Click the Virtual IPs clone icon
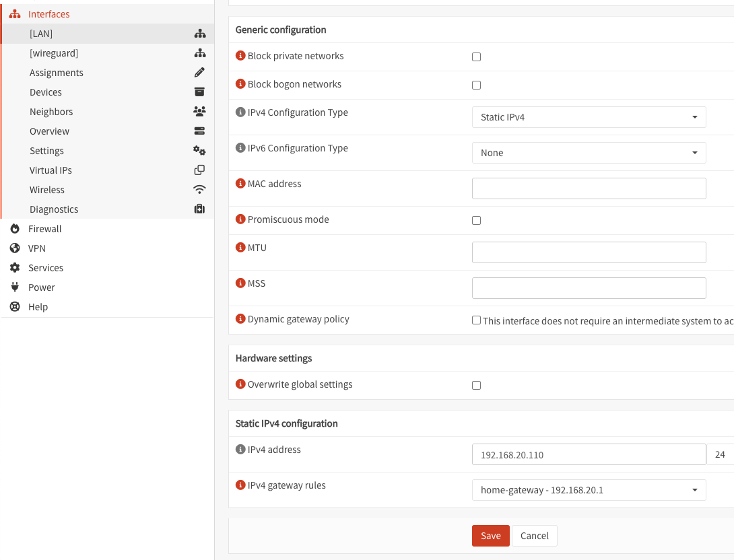 click(199, 170)
